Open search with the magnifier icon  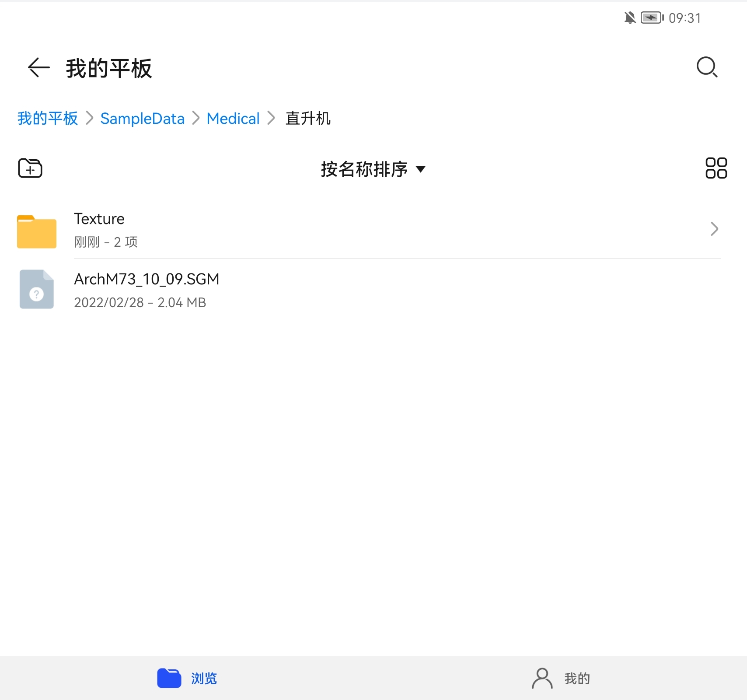[x=707, y=67]
